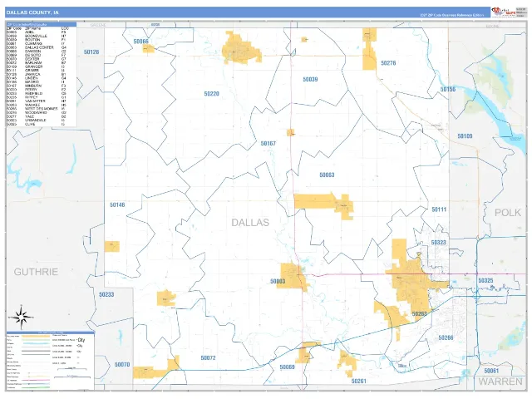Click the large DALLAS county label
This screenshot has height=399, width=532.
click(x=250, y=223)
